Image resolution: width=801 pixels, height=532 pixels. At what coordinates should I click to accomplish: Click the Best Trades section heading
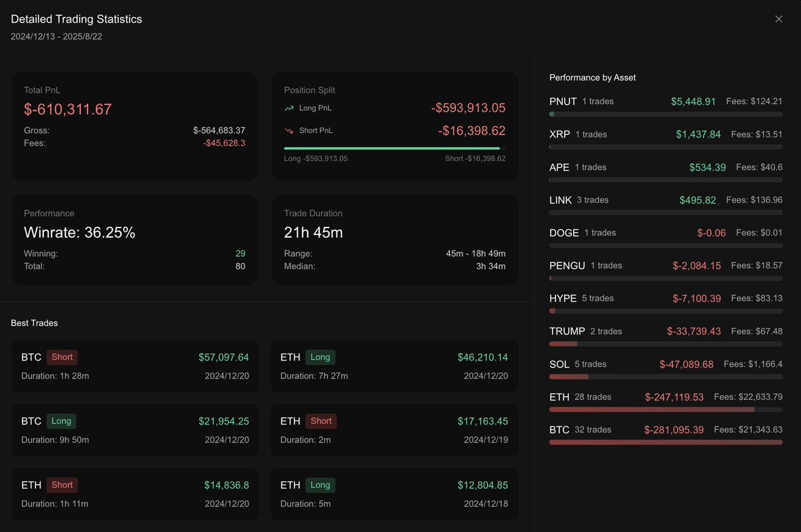point(34,323)
